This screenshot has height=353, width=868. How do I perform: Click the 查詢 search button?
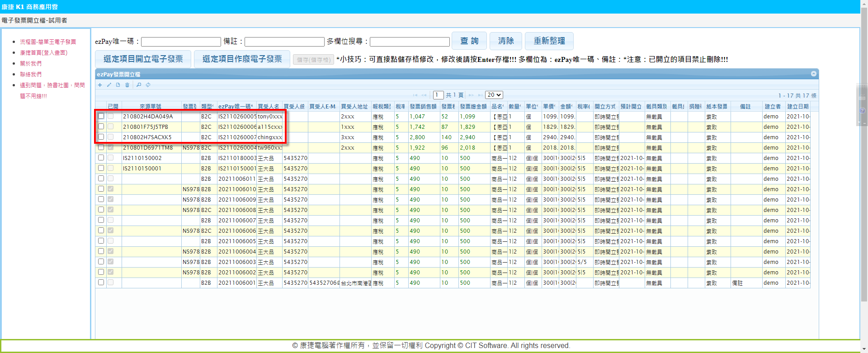pyautogui.click(x=469, y=41)
